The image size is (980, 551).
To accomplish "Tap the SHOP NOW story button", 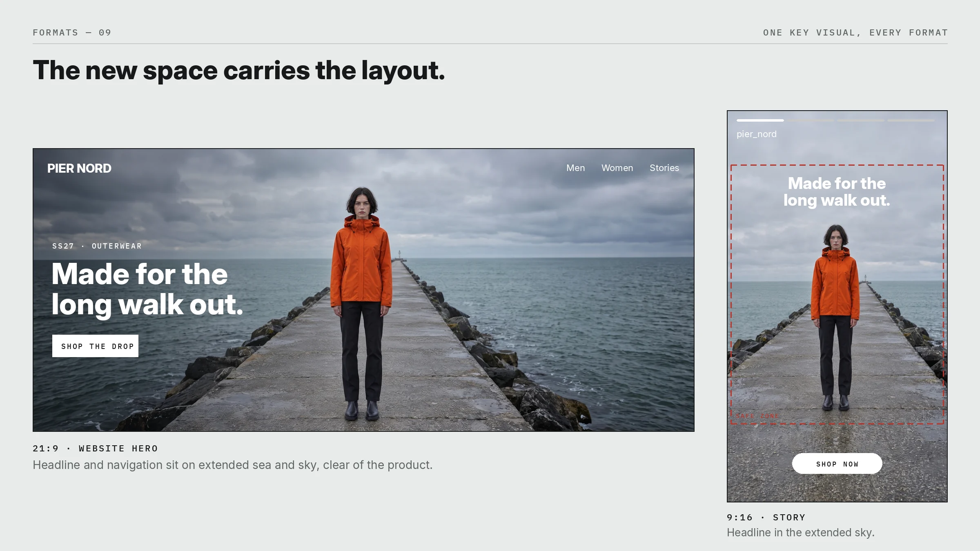I will [x=837, y=464].
